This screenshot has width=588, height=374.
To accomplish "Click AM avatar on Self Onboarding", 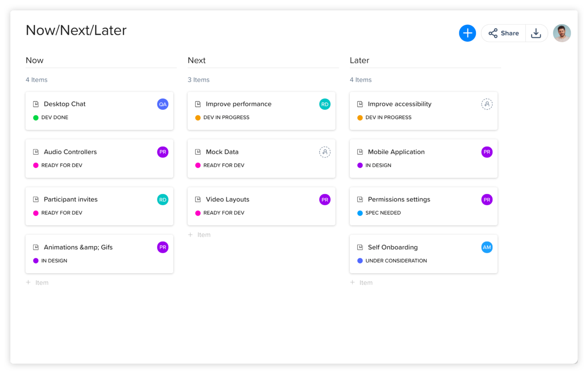I will [x=487, y=248].
